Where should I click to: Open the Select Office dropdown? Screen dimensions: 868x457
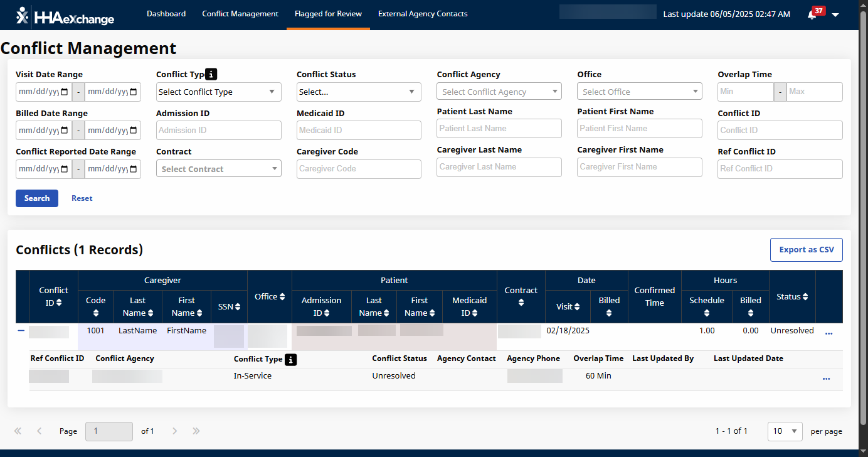coord(639,91)
